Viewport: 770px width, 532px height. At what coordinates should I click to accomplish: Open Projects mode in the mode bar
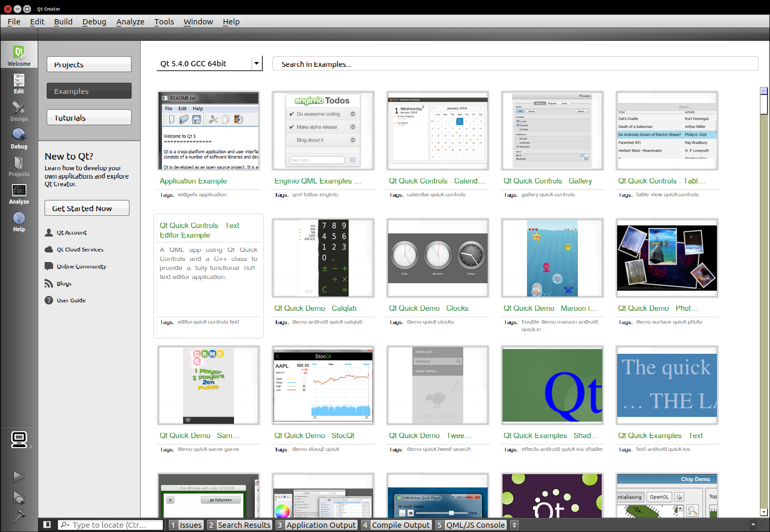[x=19, y=166]
